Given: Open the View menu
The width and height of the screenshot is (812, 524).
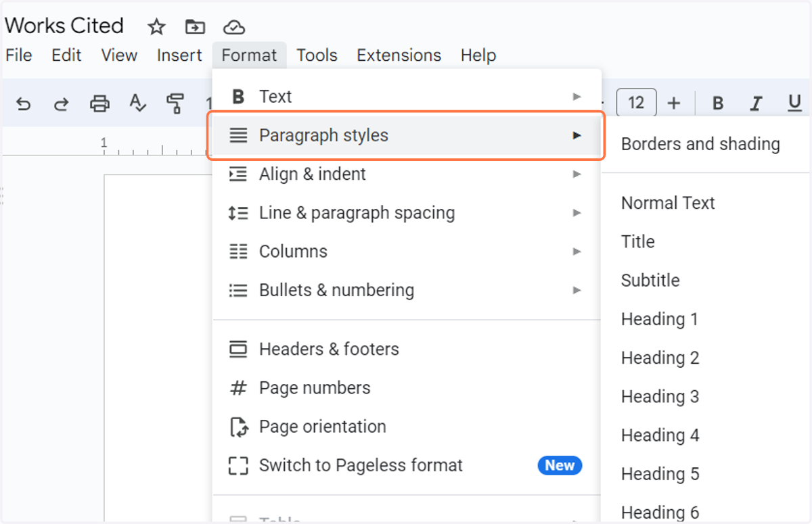Looking at the screenshot, I should click(x=119, y=55).
